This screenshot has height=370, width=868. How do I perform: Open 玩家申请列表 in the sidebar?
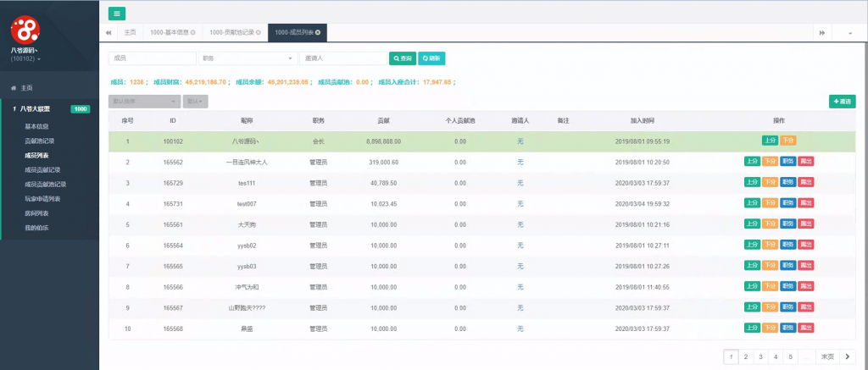(x=42, y=198)
